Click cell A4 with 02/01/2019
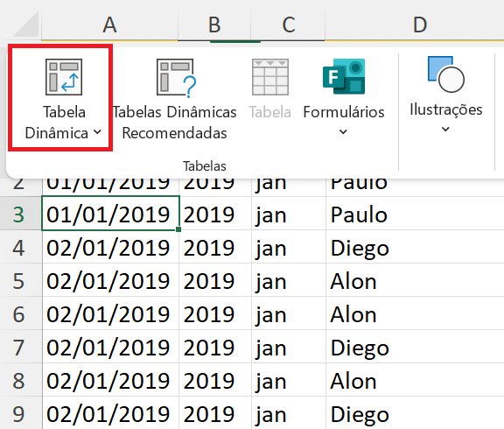Viewport: 504px width, 429px height. click(110, 248)
